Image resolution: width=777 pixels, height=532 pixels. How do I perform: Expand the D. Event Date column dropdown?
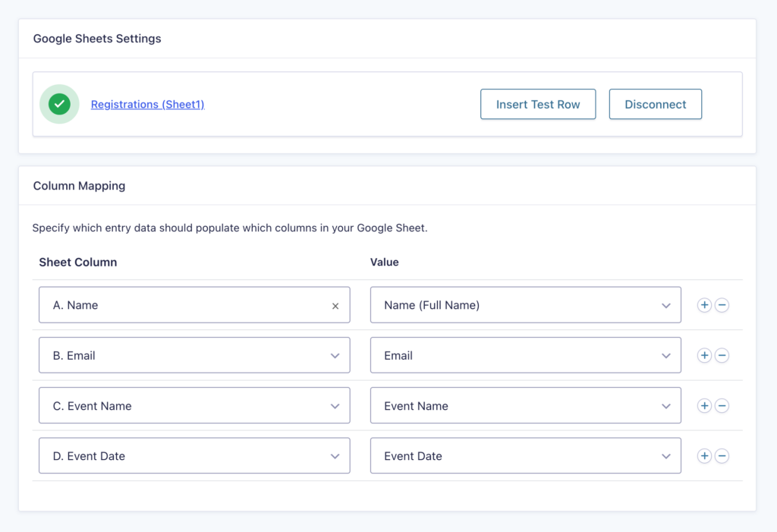click(x=194, y=455)
